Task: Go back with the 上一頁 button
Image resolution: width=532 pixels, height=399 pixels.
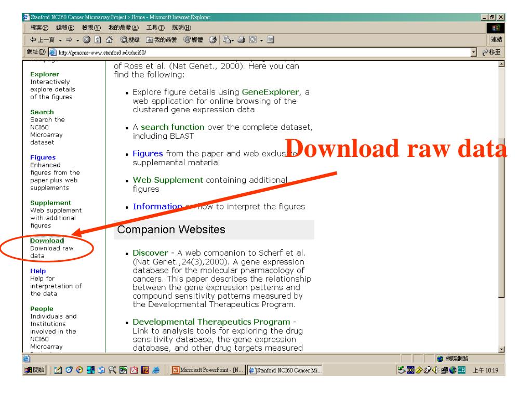Action: [42, 40]
